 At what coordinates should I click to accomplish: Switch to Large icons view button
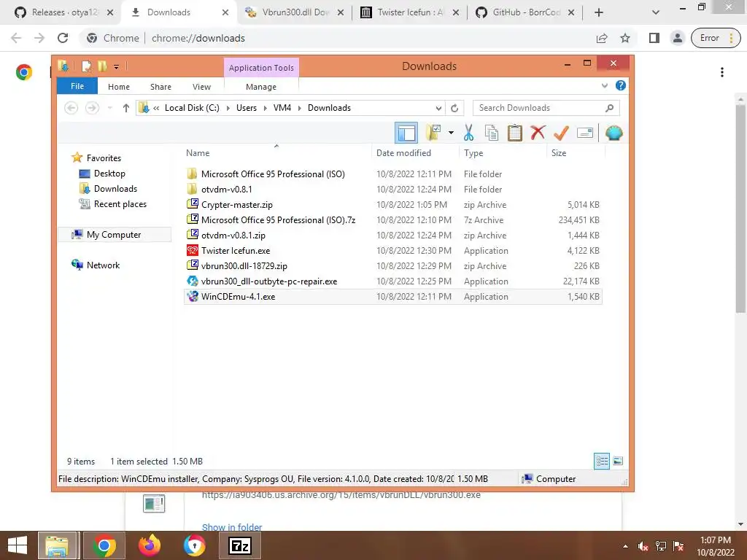[x=618, y=461]
